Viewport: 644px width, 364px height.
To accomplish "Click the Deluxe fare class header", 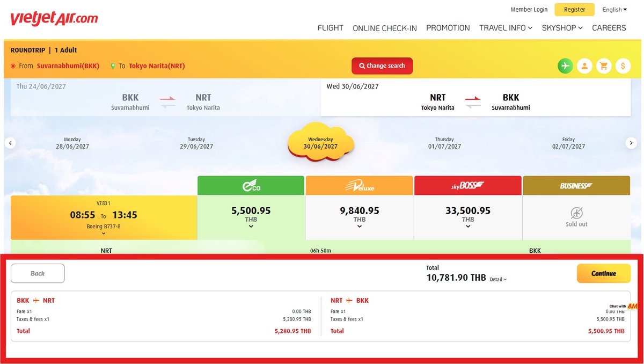I will pos(359,185).
